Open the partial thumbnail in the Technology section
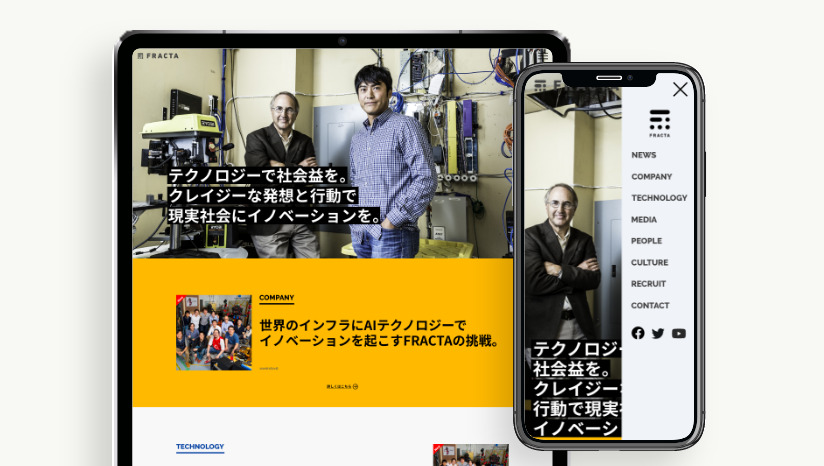The width and height of the screenshot is (824, 466). click(471, 455)
